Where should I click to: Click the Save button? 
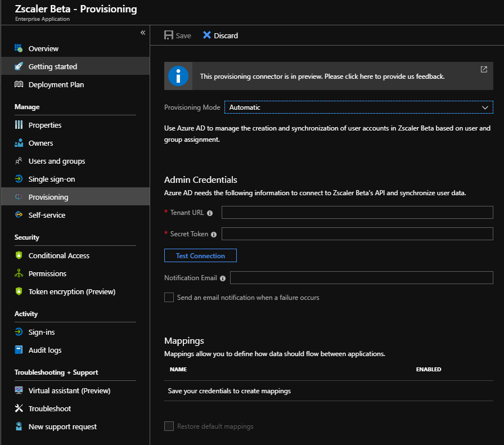(x=178, y=35)
